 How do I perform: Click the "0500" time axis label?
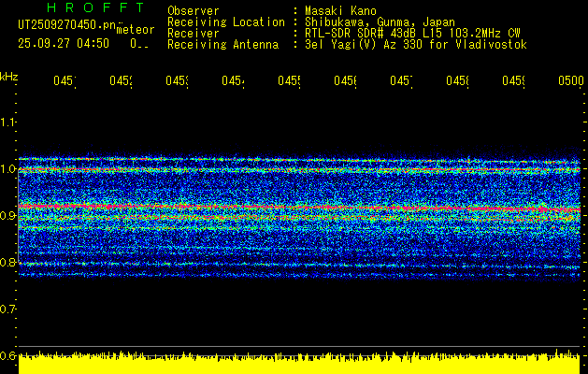coord(571,80)
